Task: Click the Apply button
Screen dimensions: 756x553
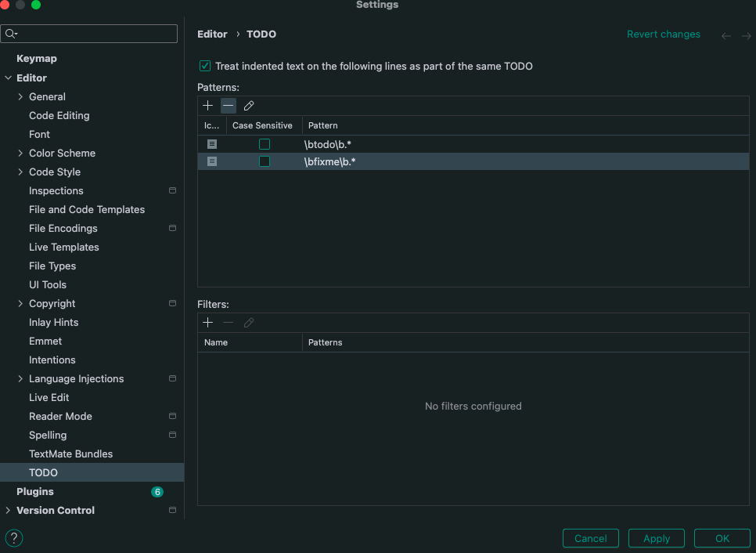Action: pyautogui.click(x=656, y=538)
